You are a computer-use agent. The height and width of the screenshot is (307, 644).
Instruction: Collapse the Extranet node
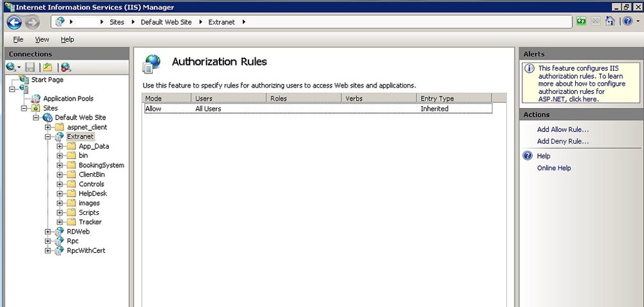48,136
